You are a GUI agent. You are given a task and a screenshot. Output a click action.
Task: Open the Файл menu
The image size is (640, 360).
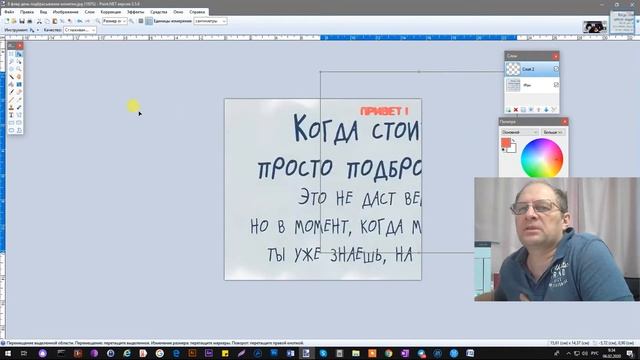(9, 12)
